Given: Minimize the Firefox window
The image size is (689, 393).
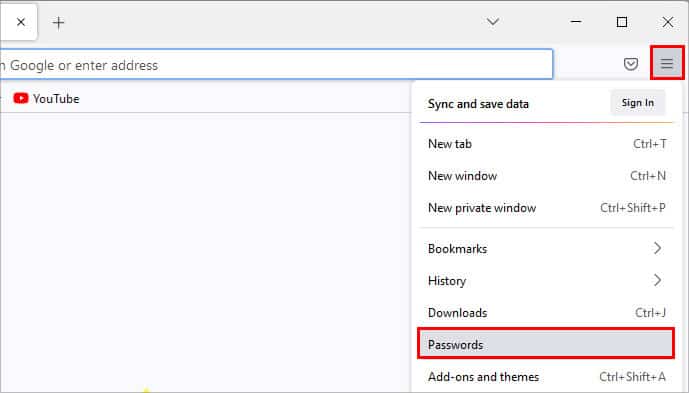Looking at the screenshot, I should (x=576, y=22).
